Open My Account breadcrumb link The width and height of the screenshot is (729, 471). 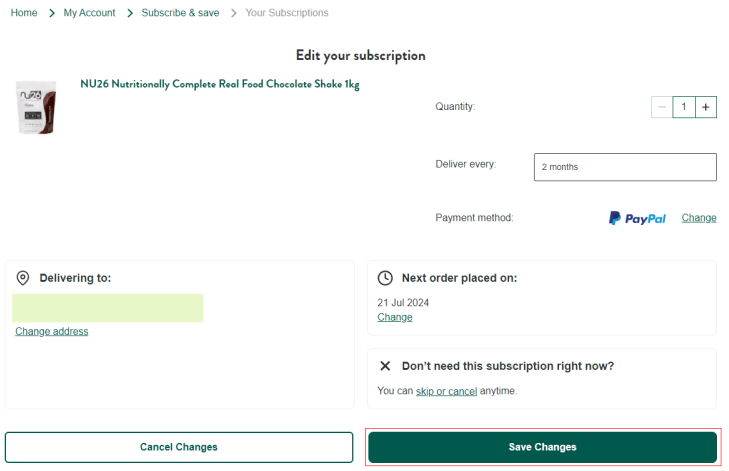(89, 13)
